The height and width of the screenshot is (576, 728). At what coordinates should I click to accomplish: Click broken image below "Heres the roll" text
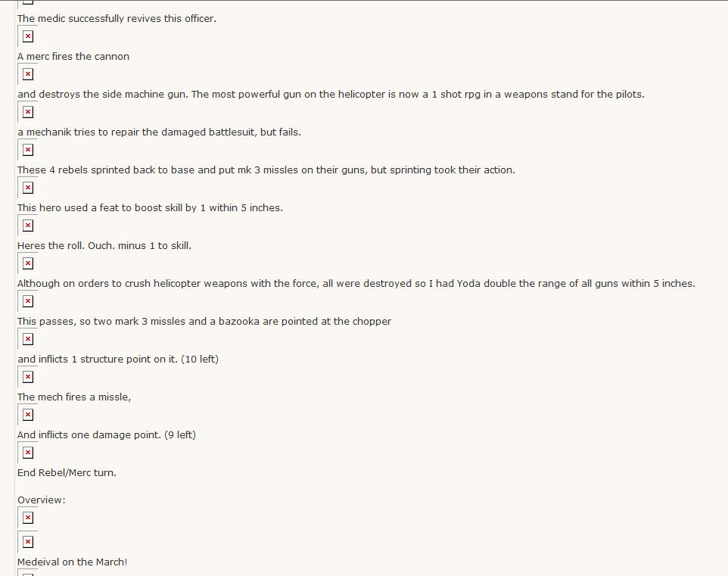tap(28, 263)
